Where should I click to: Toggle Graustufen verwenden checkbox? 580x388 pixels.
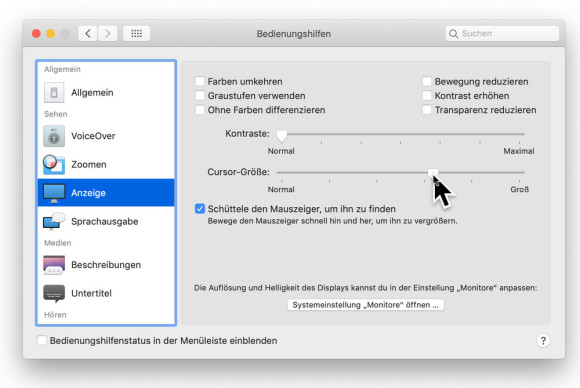(x=200, y=95)
